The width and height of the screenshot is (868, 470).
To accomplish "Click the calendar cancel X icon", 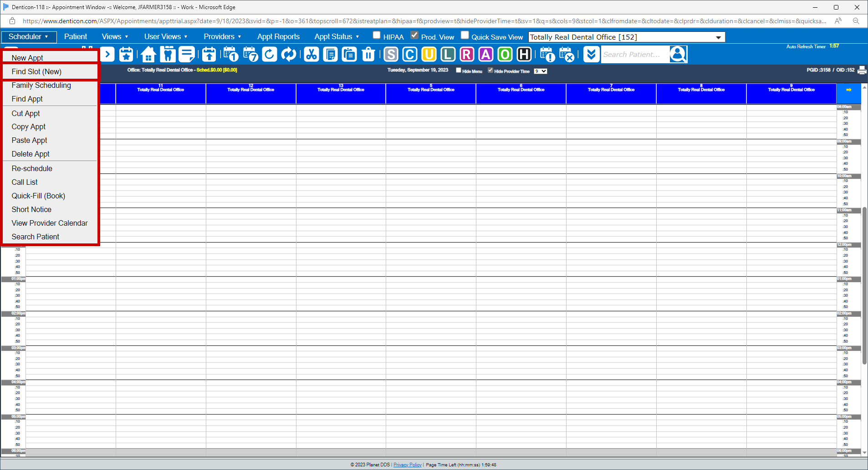I will click(567, 54).
